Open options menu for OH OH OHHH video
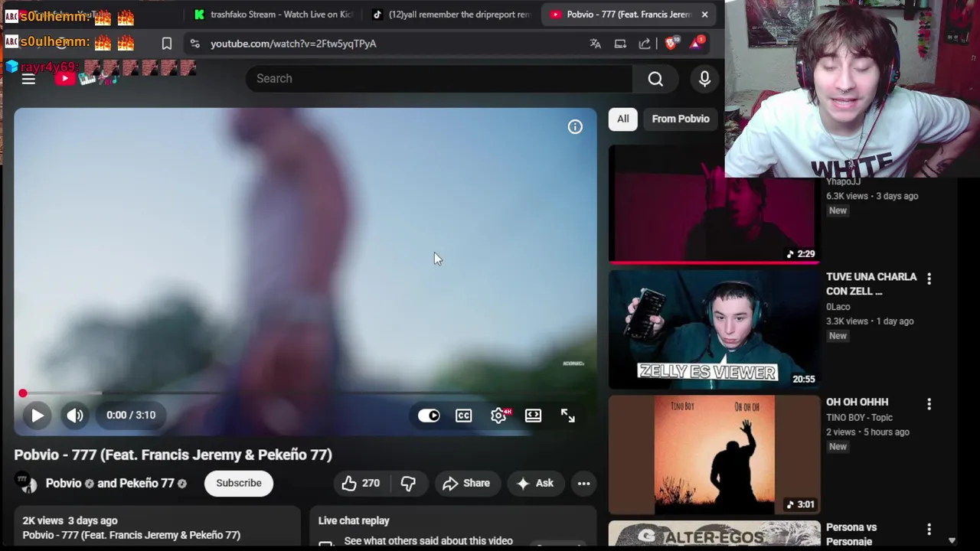Image resolution: width=980 pixels, height=551 pixels. tap(929, 404)
